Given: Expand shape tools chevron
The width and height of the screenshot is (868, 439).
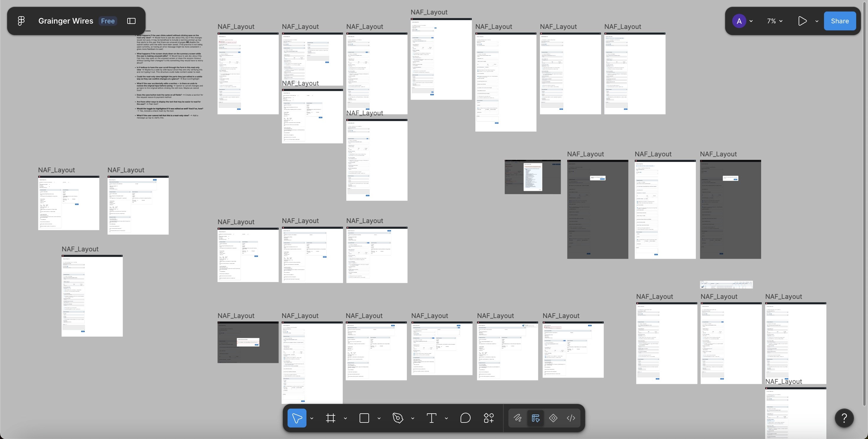Looking at the screenshot, I should [x=379, y=418].
